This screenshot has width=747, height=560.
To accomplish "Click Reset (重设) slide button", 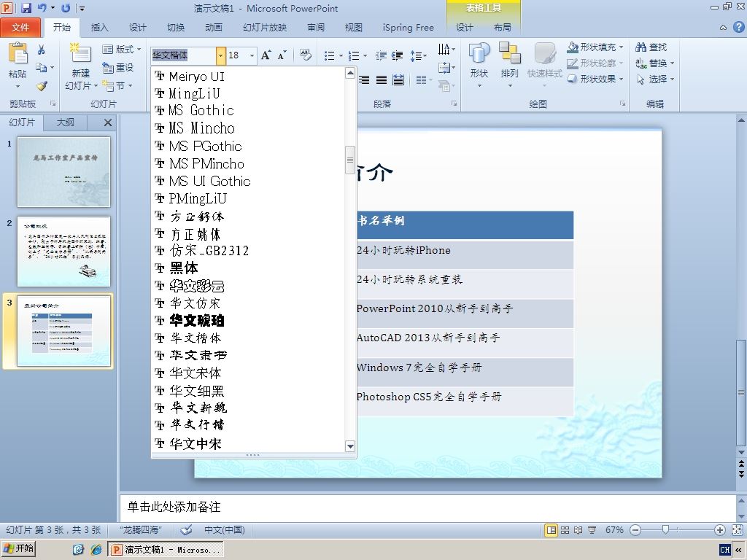I will [118, 68].
